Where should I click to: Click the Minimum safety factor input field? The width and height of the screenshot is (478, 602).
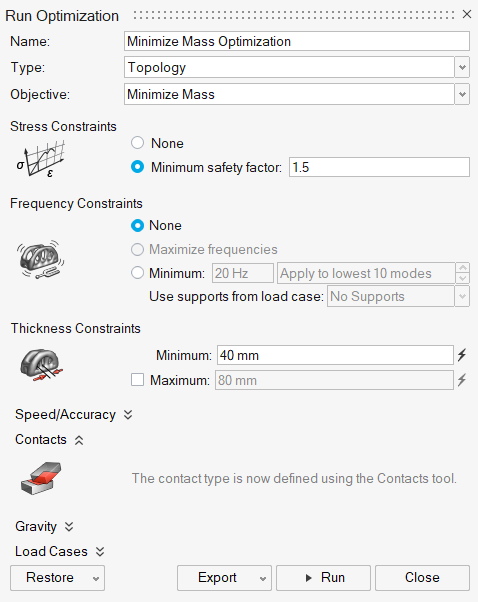(x=379, y=167)
